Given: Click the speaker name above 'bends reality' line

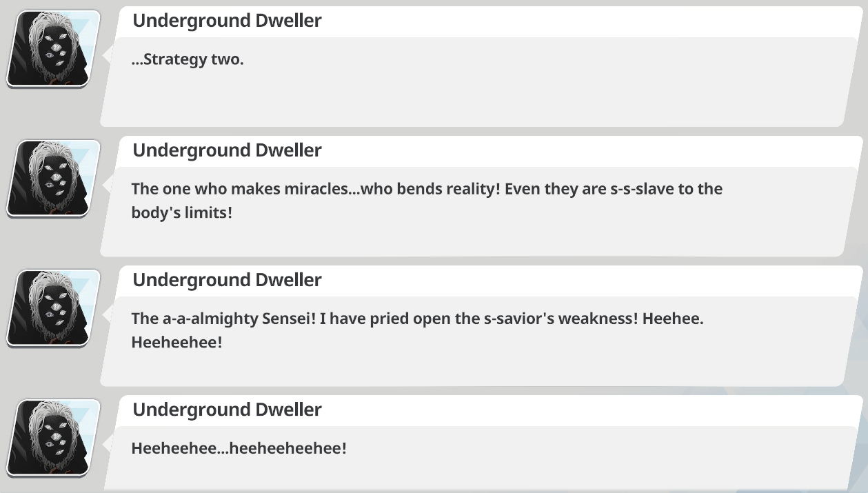Looking at the screenshot, I should coord(227,150).
